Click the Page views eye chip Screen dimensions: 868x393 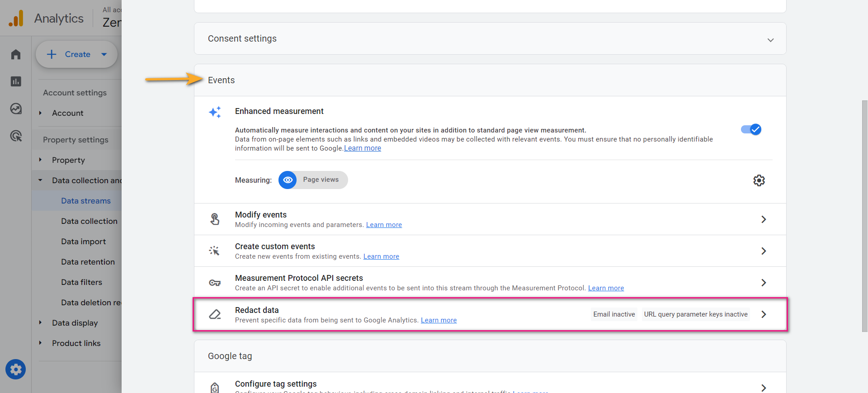[x=313, y=180]
